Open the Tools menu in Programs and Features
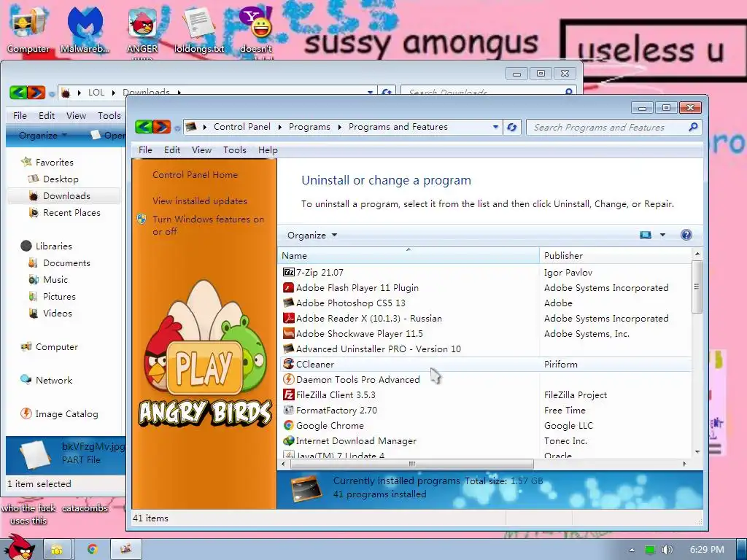 (x=235, y=150)
